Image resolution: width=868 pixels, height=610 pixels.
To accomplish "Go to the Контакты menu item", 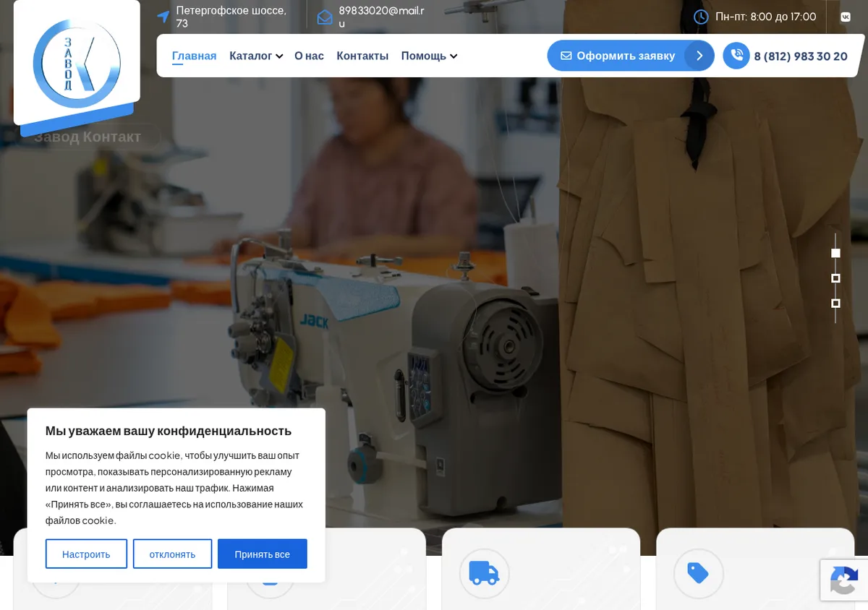I will point(362,56).
